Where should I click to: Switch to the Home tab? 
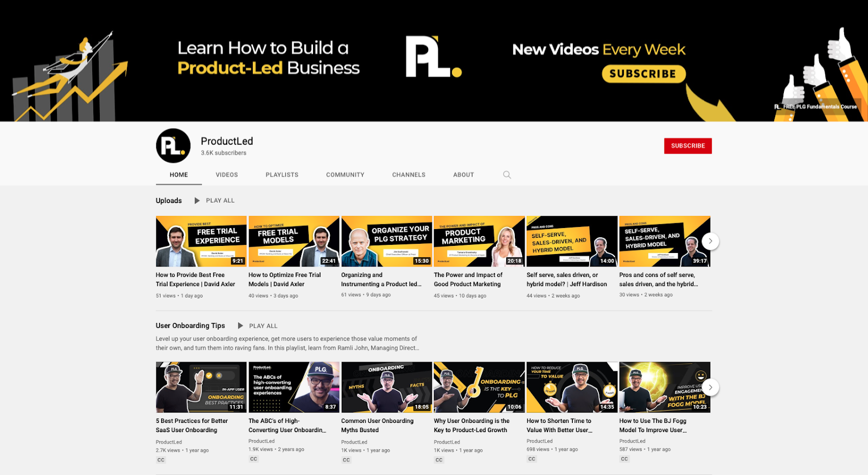click(178, 175)
